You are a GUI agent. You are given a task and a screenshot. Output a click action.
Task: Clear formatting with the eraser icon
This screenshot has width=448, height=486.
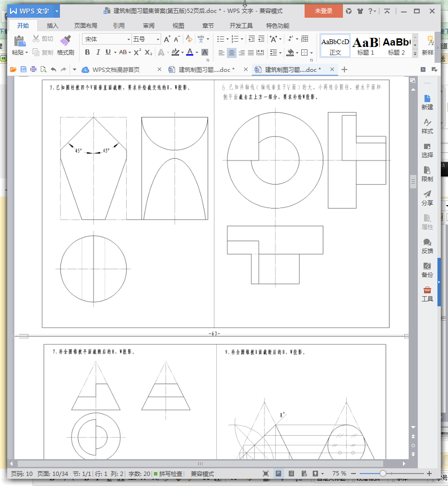(189, 39)
